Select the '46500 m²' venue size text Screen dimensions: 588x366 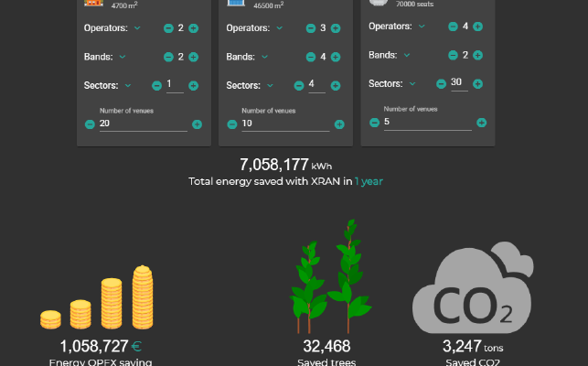coord(269,5)
